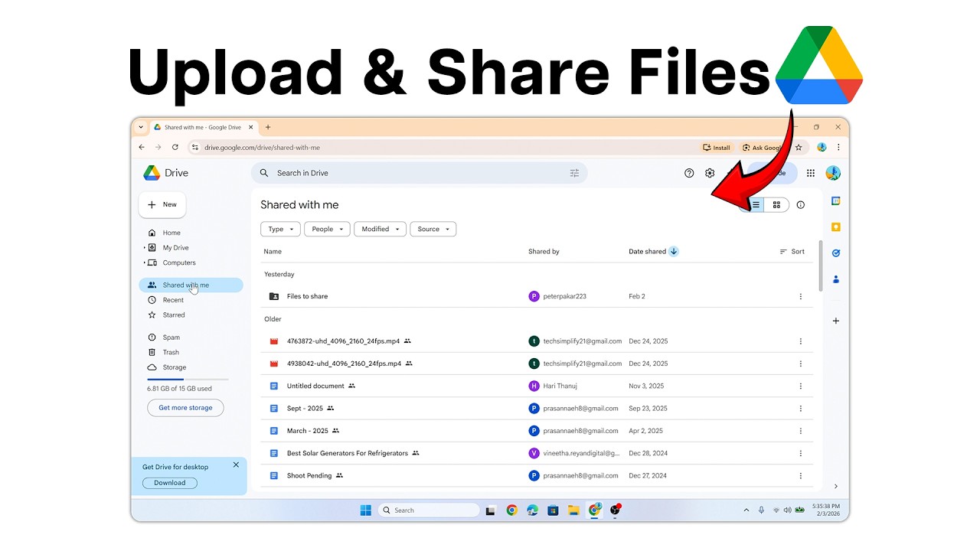980x551 pixels.
Task: Click the New button
Action: 162,204
